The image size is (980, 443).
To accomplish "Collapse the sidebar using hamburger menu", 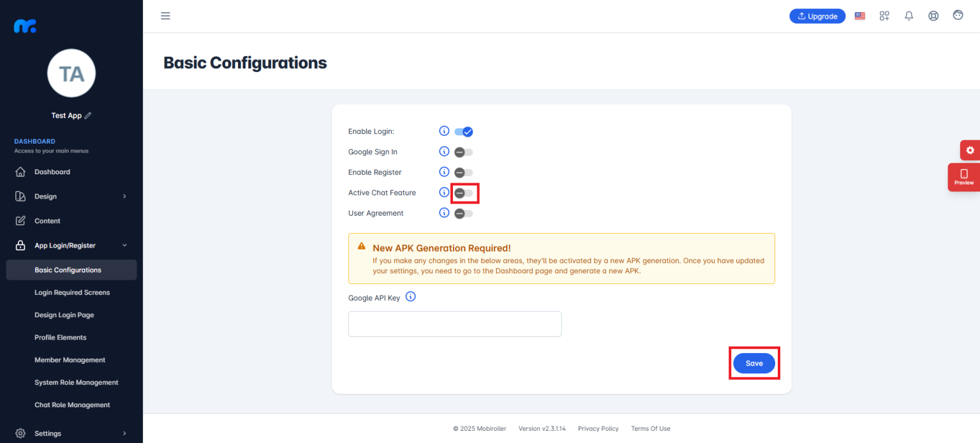I will (165, 16).
